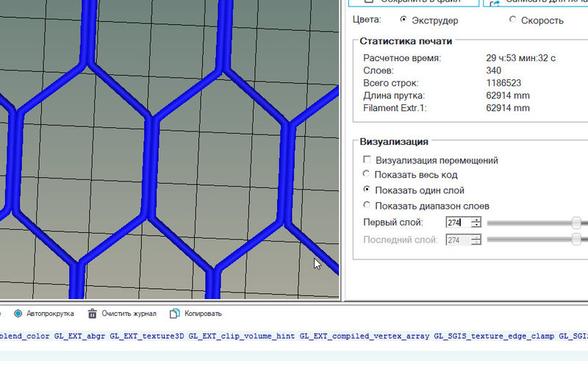
Task: Click the Filament Extr.1 value 62914 mm
Action: coord(508,108)
